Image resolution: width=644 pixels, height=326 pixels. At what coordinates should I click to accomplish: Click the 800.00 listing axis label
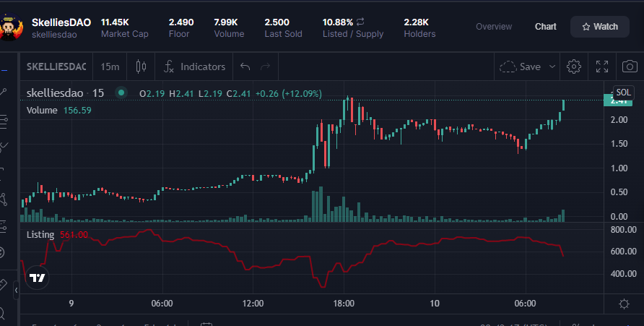624,229
